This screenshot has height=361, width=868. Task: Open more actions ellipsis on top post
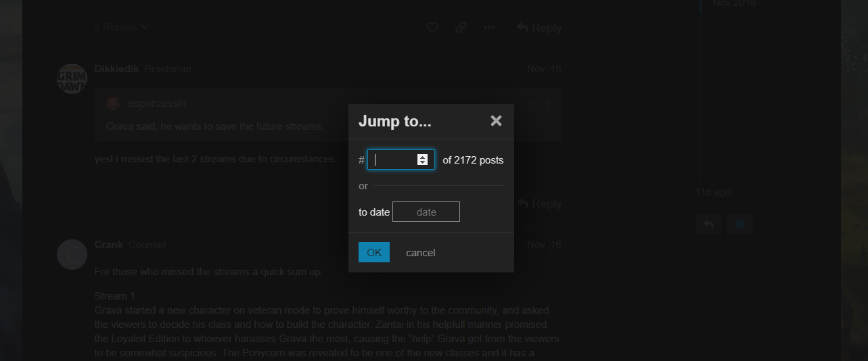click(489, 28)
